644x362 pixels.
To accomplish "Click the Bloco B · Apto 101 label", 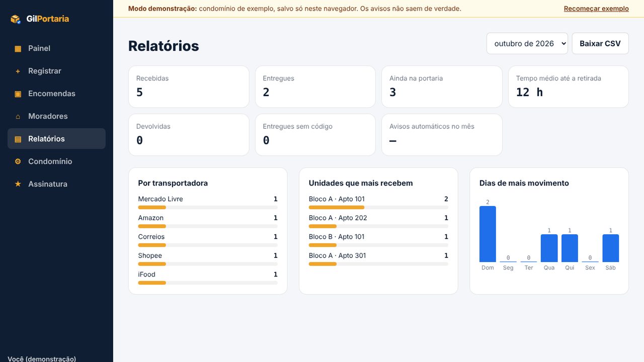I will [337, 237].
